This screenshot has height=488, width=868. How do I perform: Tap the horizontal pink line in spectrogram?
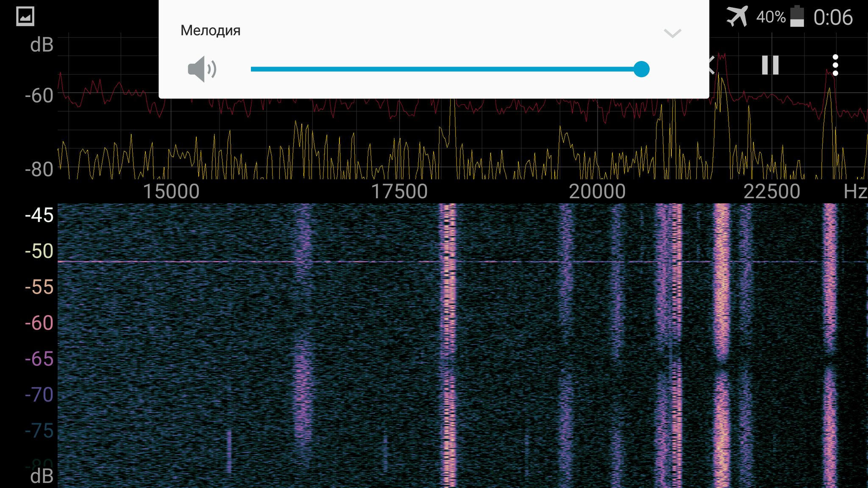pos(212,262)
